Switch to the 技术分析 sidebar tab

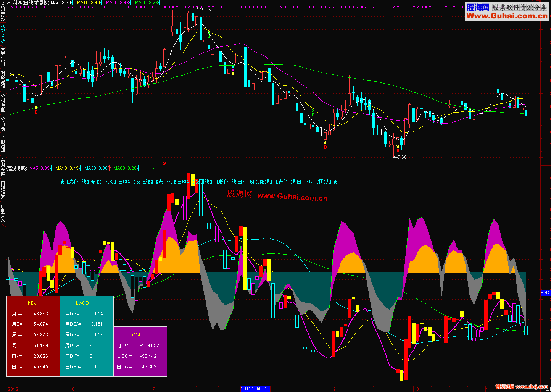click(3, 34)
